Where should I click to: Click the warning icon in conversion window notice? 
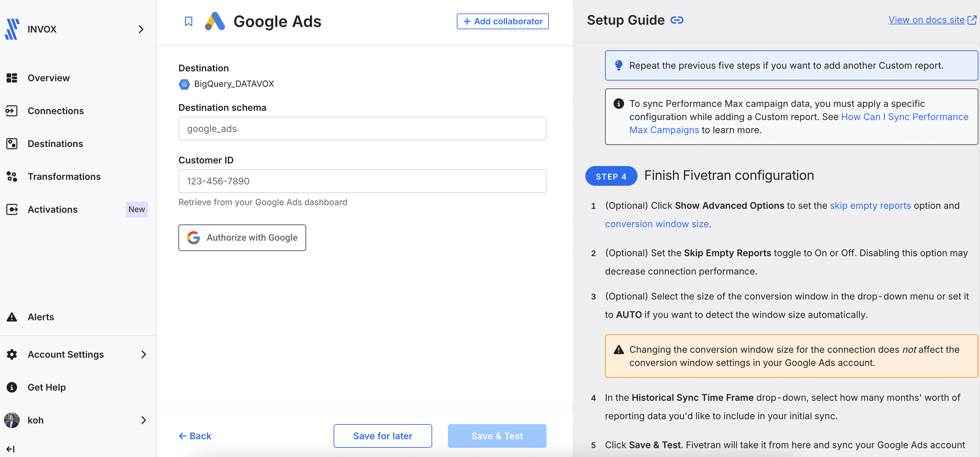coord(619,349)
